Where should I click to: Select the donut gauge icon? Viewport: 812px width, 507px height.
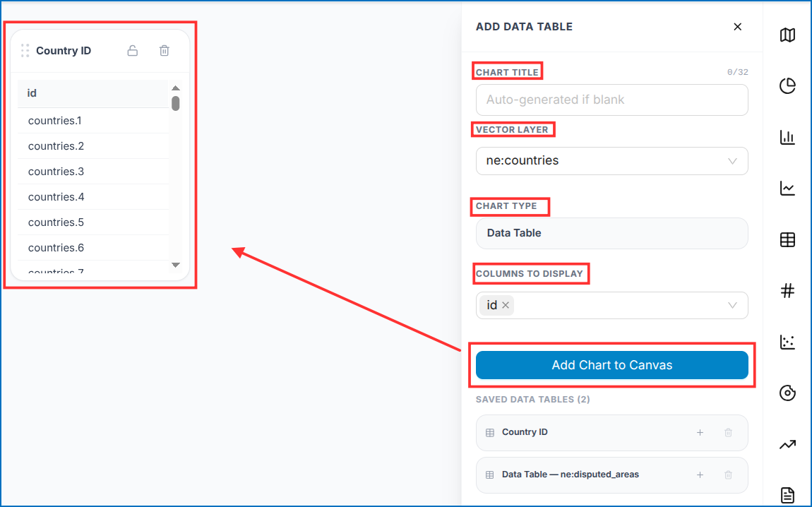point(787,393)
